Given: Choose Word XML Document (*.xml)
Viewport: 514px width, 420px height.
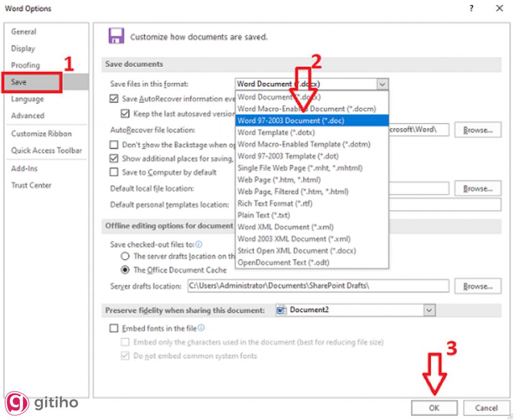Looking at the screenshot, I should [x=312, y=227].
